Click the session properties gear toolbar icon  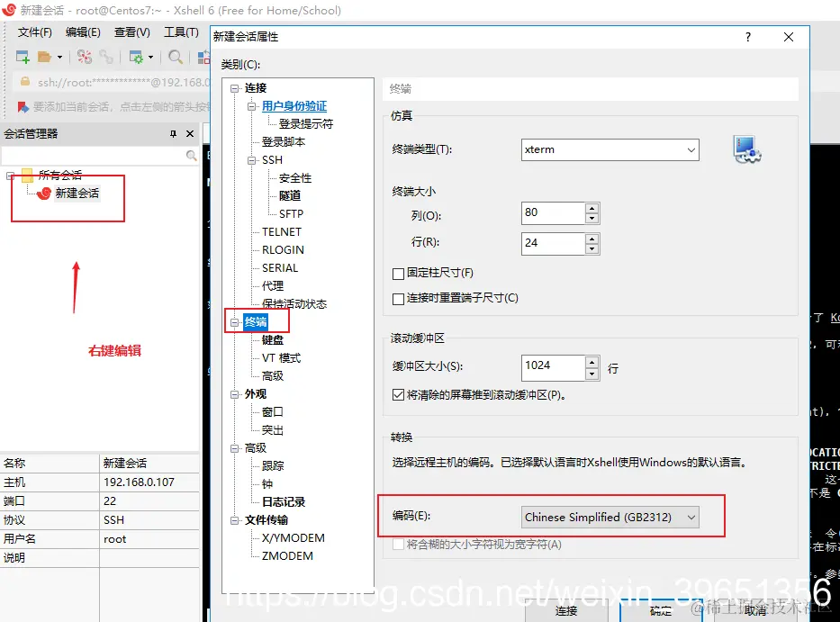(x=135, y=56)
